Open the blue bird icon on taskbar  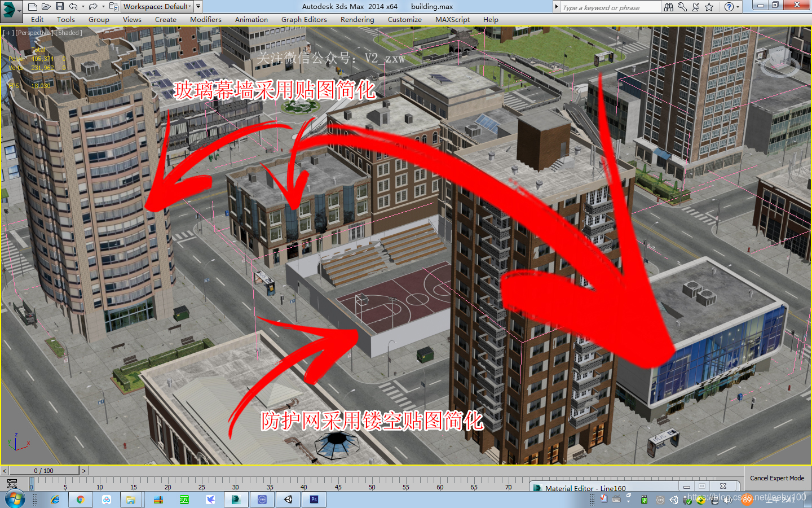(210, 500)
